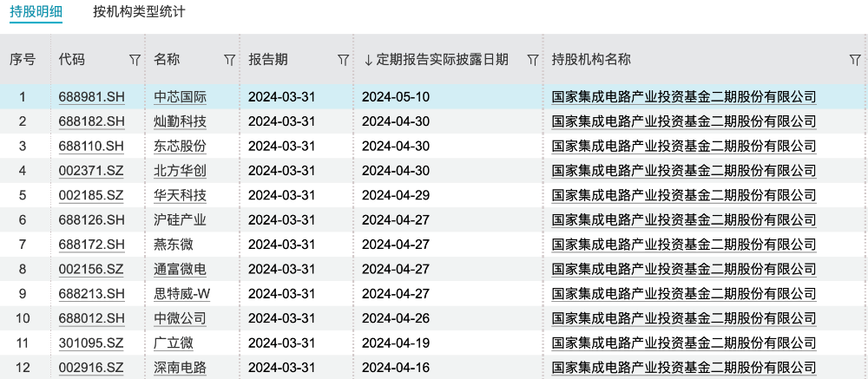868x379 pixels.
Task: Open institution link in 通富微电 row
Action: [x=684, y=270]
